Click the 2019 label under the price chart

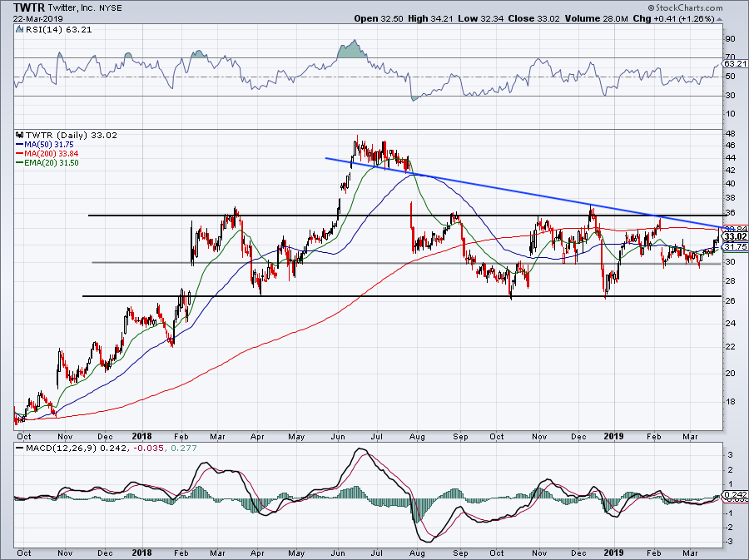coord(614,436)
